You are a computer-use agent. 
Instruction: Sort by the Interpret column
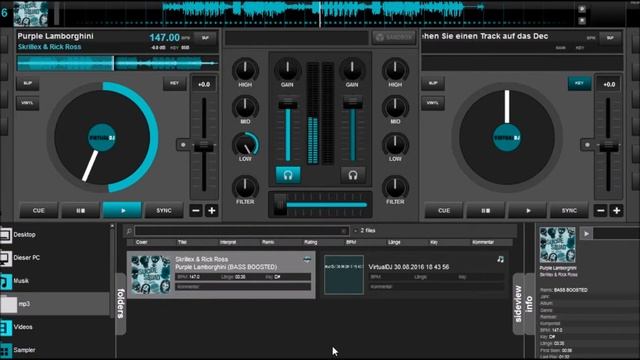pos(228,242)
